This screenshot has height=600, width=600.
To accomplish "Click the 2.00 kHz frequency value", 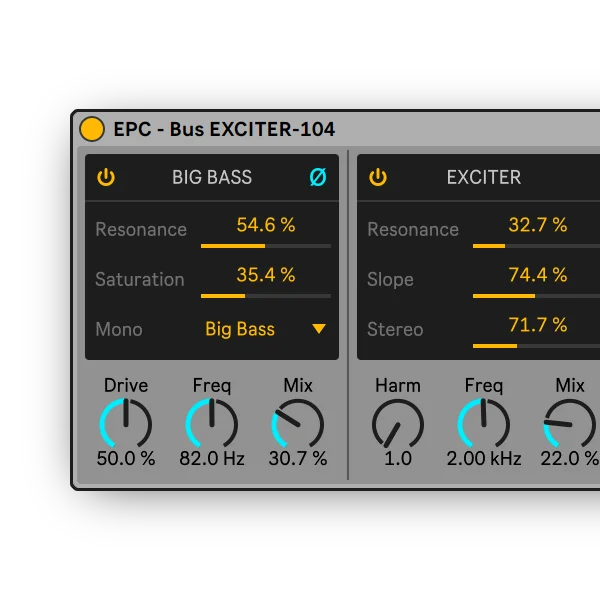I will tap(484, 458).
